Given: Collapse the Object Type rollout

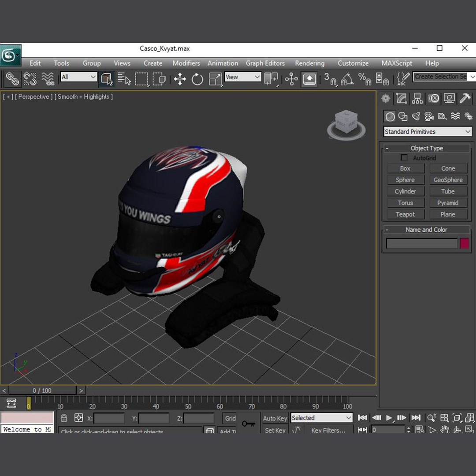Looking at the screenshot, I should tap(427, 148).
